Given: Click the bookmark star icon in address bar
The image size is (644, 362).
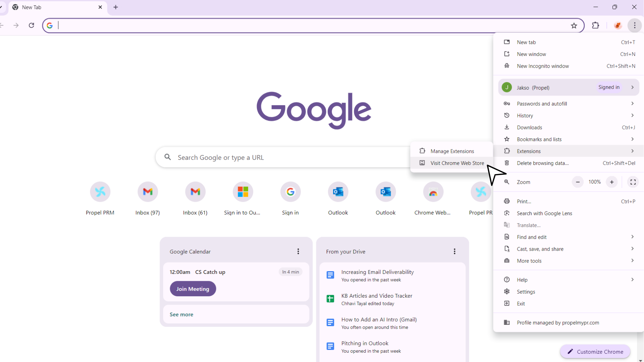Looking at the screenshot, I should [574, 25].
